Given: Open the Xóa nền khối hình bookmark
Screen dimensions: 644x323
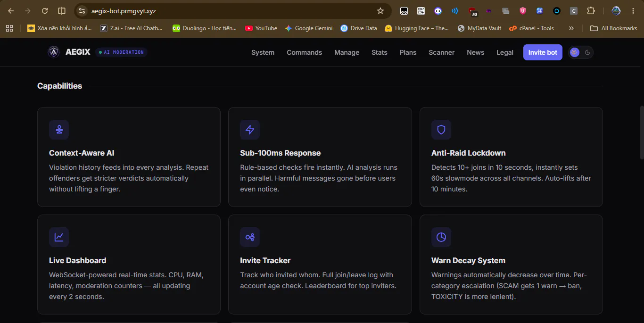Looking at the screenshot, I should [x=59, y=28].
